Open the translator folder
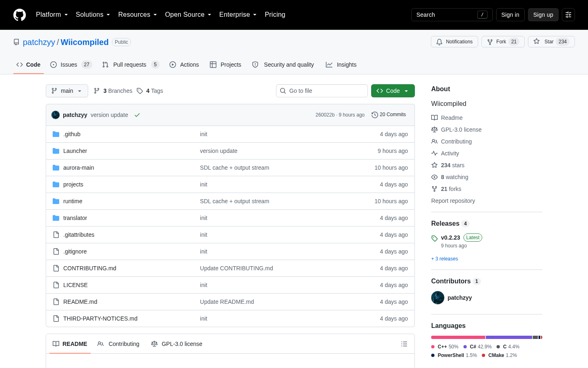The image size is (588, 368). [x=75, y=218]
